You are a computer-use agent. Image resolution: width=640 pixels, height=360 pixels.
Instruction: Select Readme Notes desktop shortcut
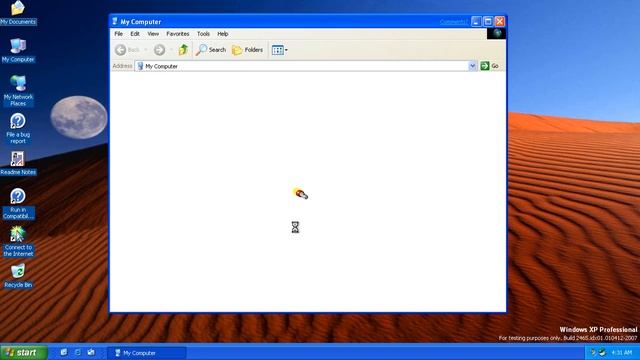(18, 163)
